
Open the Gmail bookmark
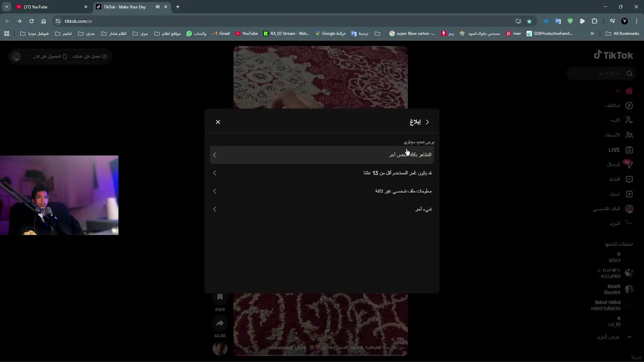coord(220,34)
